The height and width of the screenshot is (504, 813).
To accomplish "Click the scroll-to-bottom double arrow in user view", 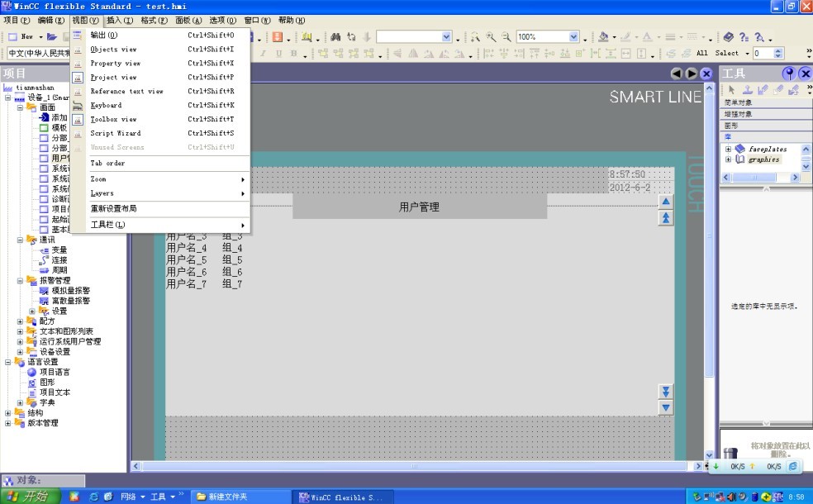I will coord(666,392).
